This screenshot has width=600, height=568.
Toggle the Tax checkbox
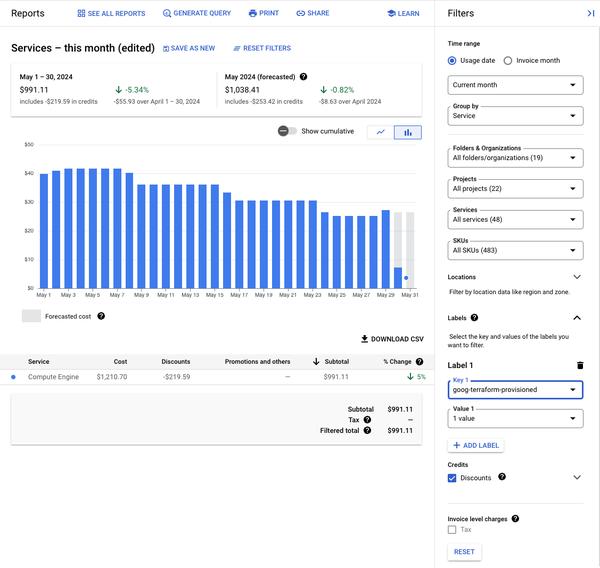click(452, 530)
